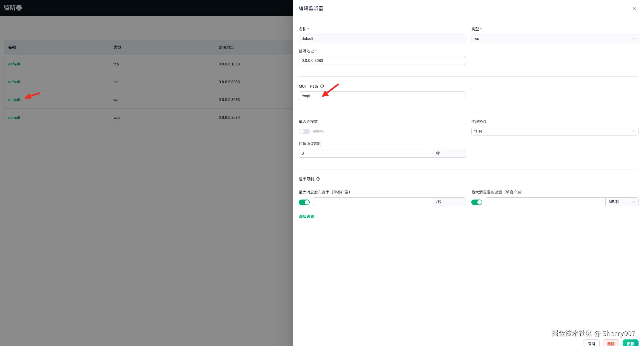Viewport: 644px width, 346px height.
Task: Disable max publish traffic per client toggle
Action: tap(477, 202)
